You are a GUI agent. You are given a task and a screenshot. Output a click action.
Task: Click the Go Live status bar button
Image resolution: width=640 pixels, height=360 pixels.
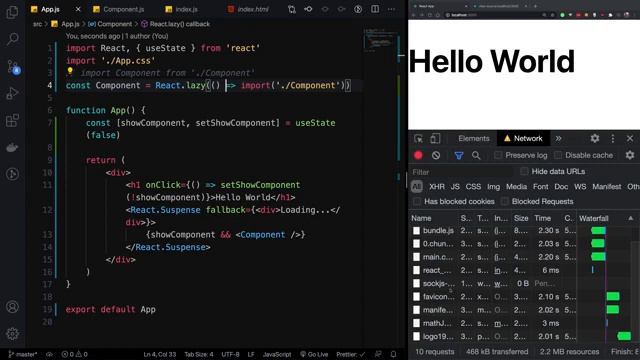tap(314, 354)
